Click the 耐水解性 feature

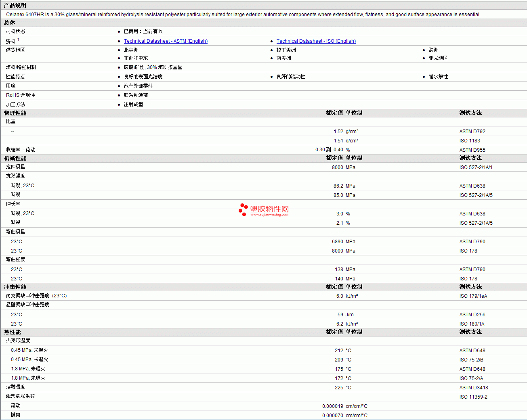click(438, 77)
